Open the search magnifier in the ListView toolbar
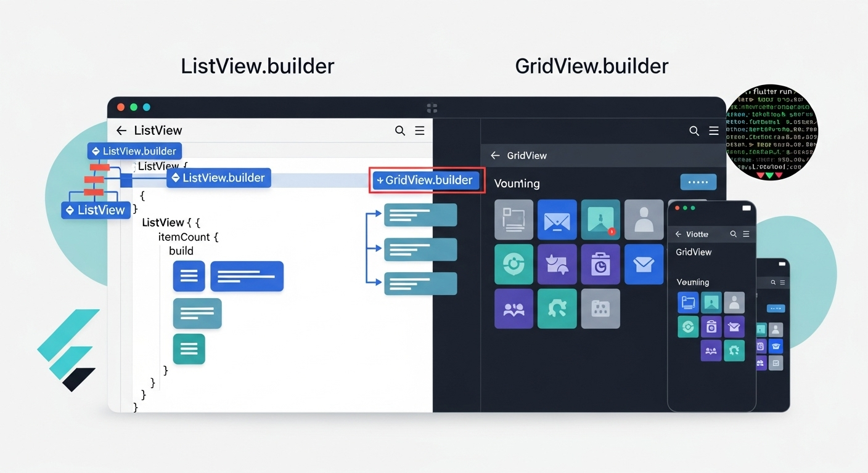 [399, 131]
